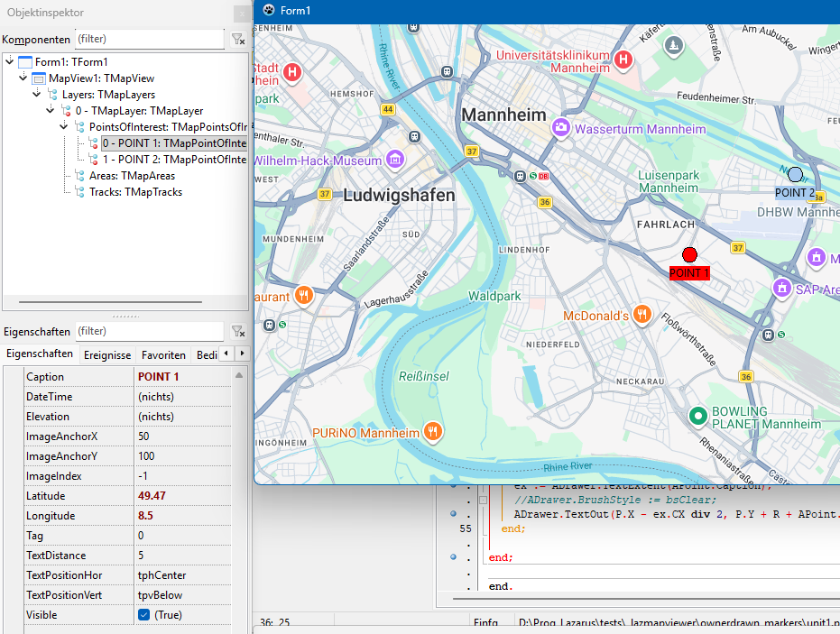Click the Wasserturm Mannheim camera icon
Viewport: 840px width, 634px height.
561,128
